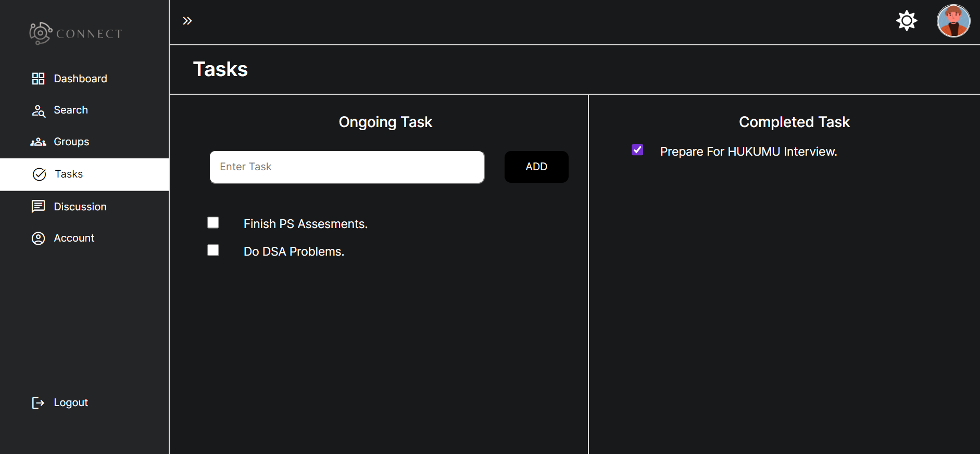
Task: Click the Connect logo icon
Action: [40, 33]
